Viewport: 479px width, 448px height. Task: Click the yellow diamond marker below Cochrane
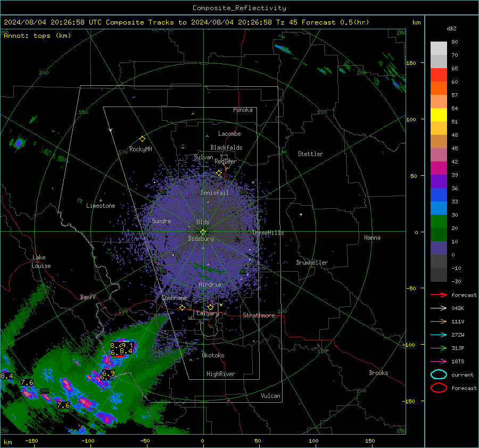(183, 308)
